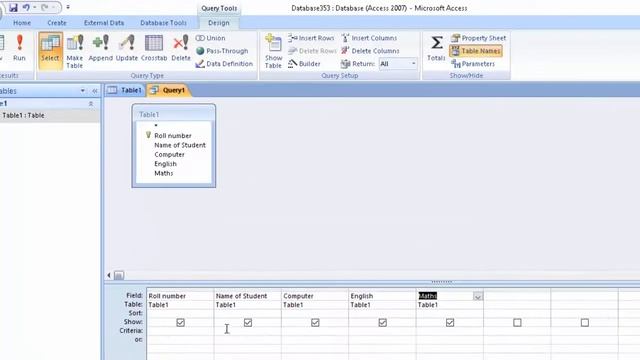Click the Name of Student Field cell
This screenshot has height=360, width=640.
(247, 296)
